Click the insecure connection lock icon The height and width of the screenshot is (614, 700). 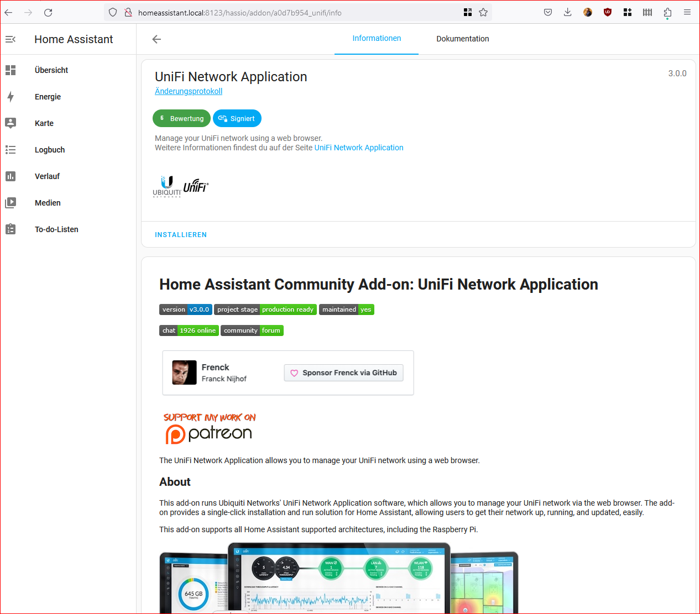128,12
